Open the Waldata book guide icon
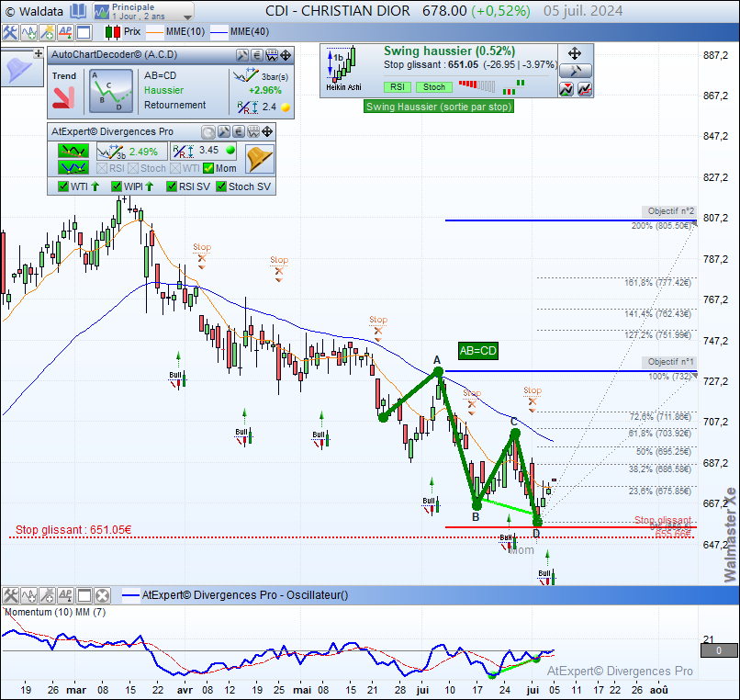 pos(78,11)
